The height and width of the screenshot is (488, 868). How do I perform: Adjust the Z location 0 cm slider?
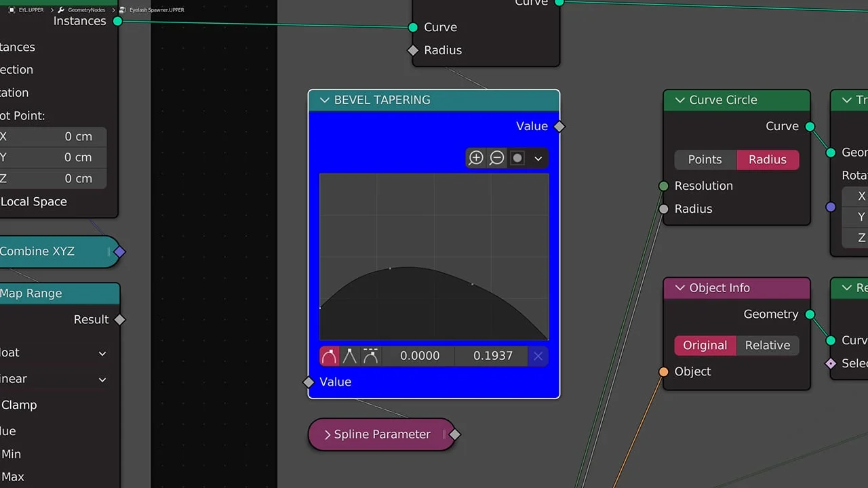coord(54,178)
